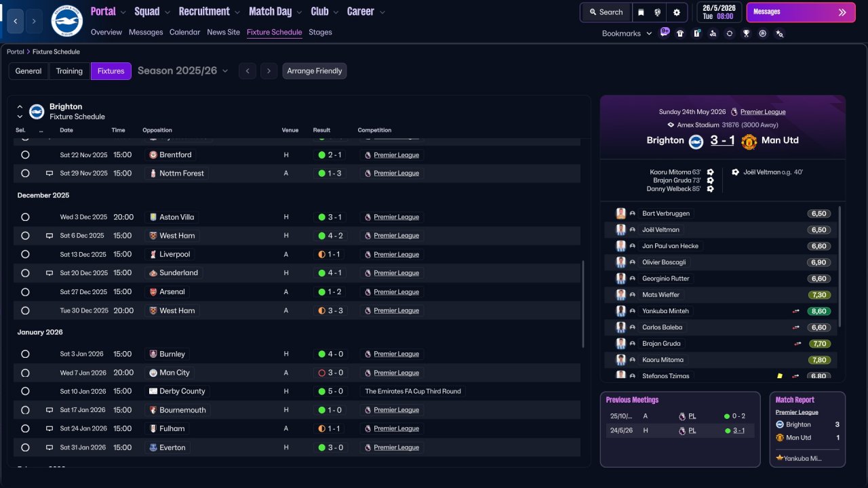Viewport: 868px width, 488px height.
Task: Open the Overview subtab
Action: point(106,32)
